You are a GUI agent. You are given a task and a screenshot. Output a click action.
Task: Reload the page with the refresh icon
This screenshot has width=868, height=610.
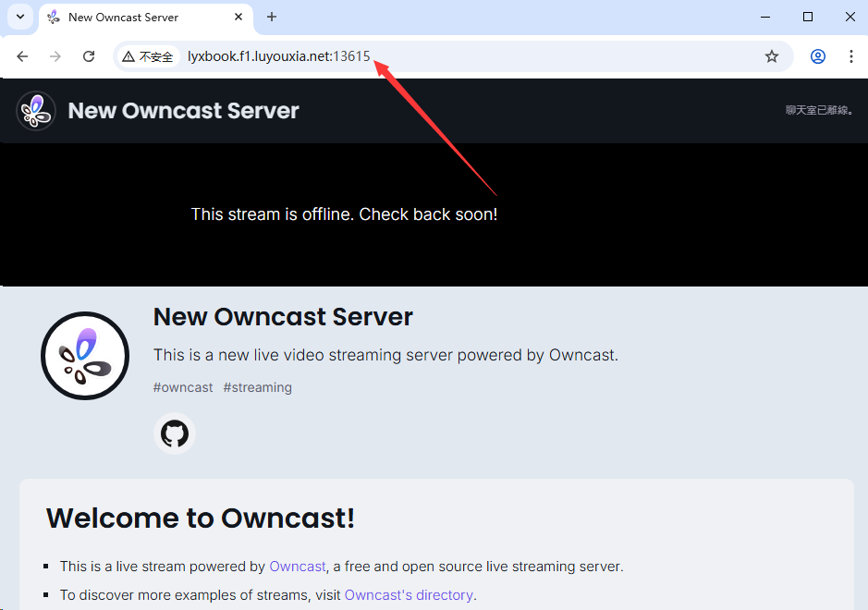click(89, 56)
